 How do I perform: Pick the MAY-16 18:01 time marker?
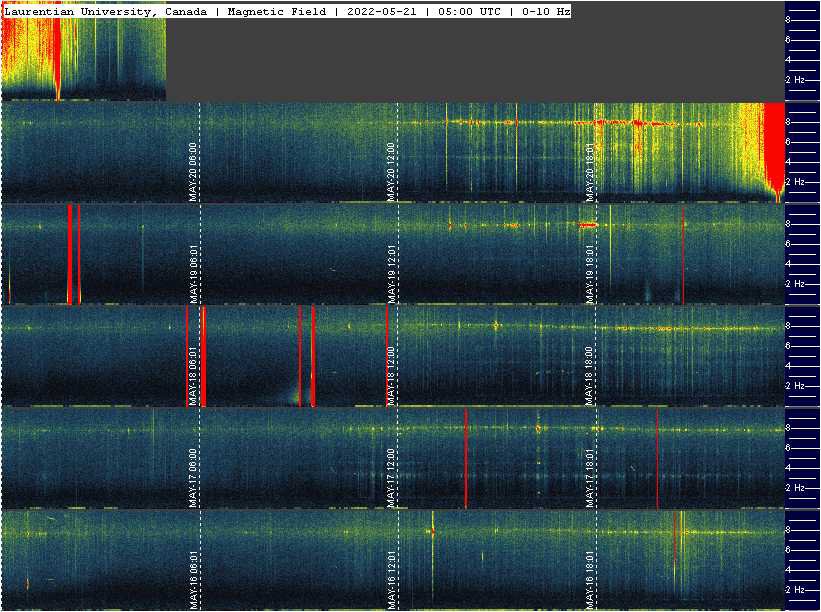(x=591, y=580)
